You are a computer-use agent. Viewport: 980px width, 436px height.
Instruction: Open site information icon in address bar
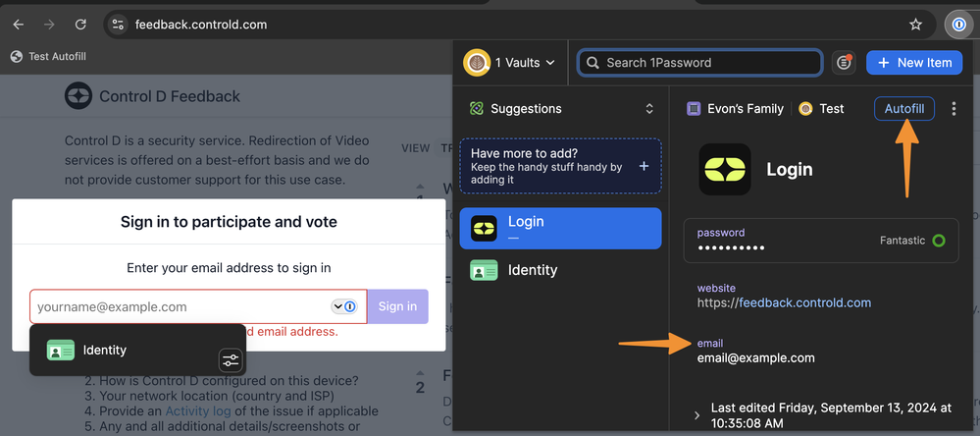point(118,25)
